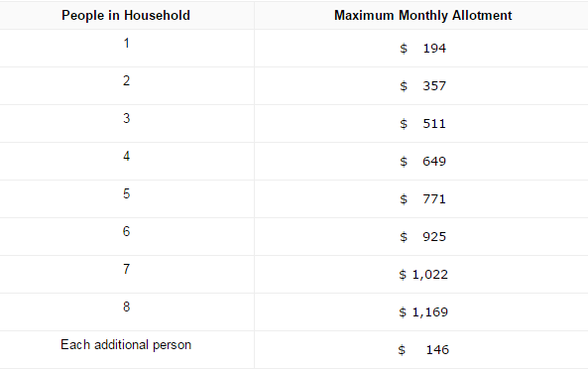The height and width of the screenshot is (369, 588).
Task: Click the $649 allotment value
Action: [423, 162]
